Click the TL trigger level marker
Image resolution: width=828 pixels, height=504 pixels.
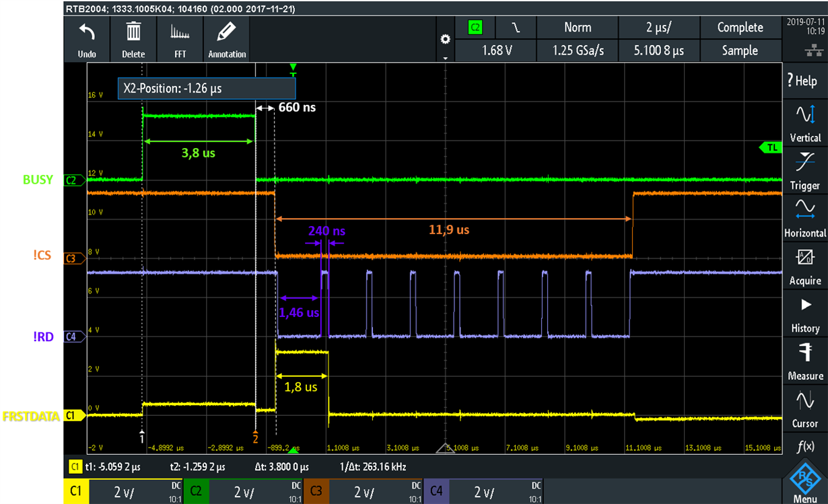click(769, 147)
